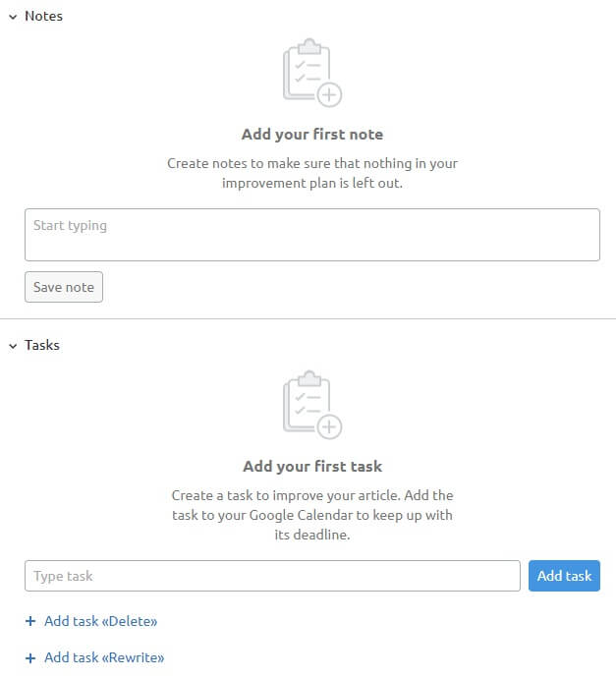Screen dimensions: 616x678
Task: Focus the 'Type task' input field
Action: click(272, 576)
